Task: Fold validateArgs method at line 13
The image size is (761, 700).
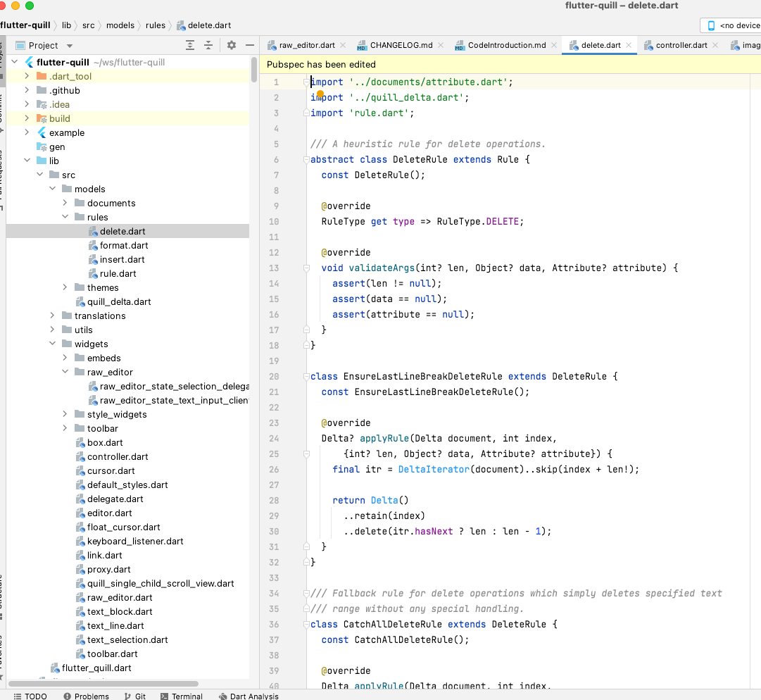Action: point(306,268)
